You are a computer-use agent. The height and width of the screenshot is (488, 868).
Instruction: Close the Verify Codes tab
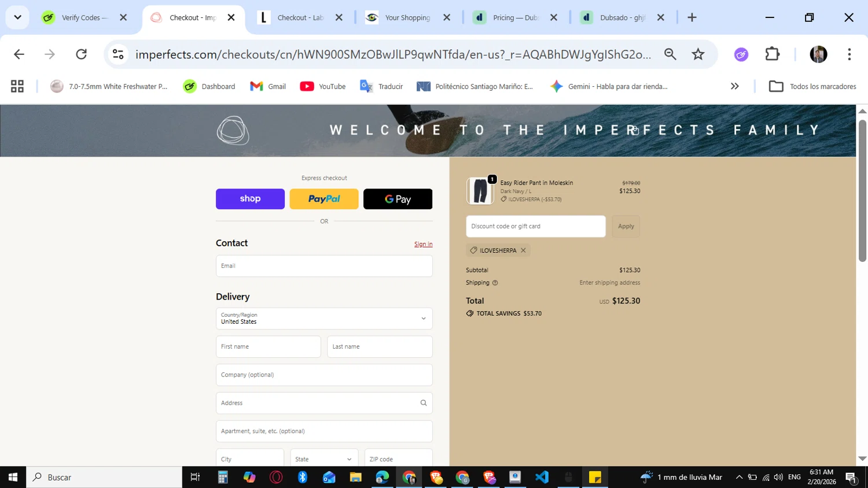click(x=123, y=17)
